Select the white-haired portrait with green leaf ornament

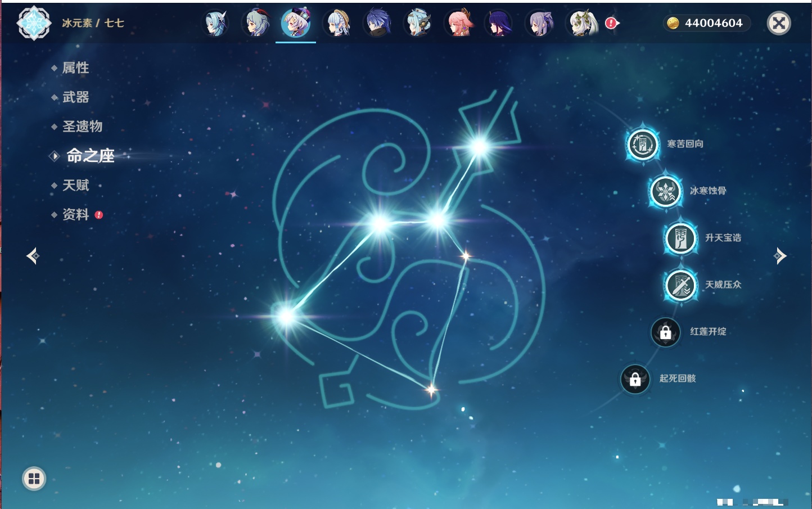(x=581, y=24)
